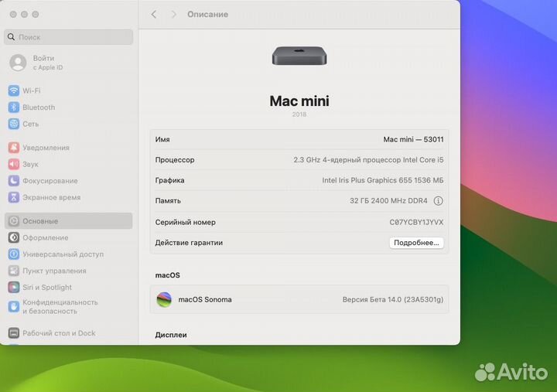Screen dimensions: 557x392
Task: Click the Действие гарантии label
Action: [x=189, y=243]
